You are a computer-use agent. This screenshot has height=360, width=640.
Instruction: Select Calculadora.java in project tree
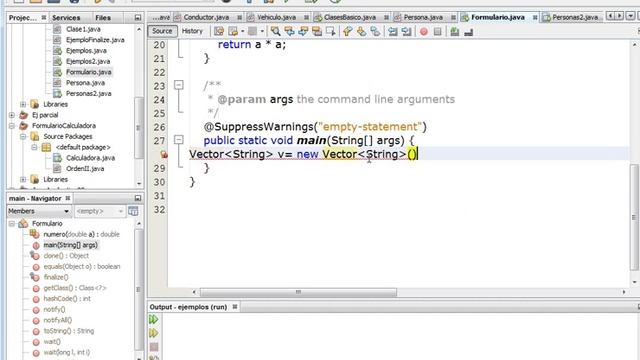91,158
